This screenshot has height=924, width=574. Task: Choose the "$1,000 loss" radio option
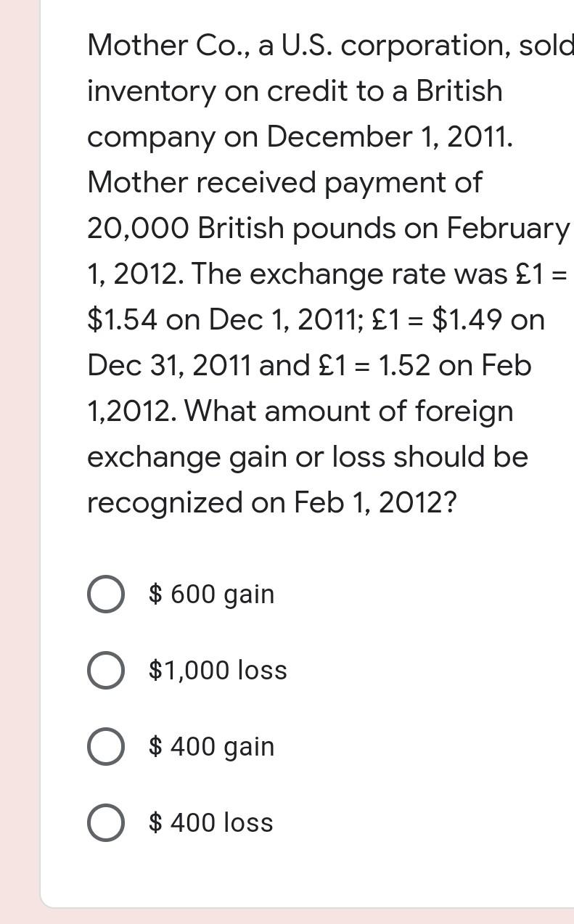106,671
